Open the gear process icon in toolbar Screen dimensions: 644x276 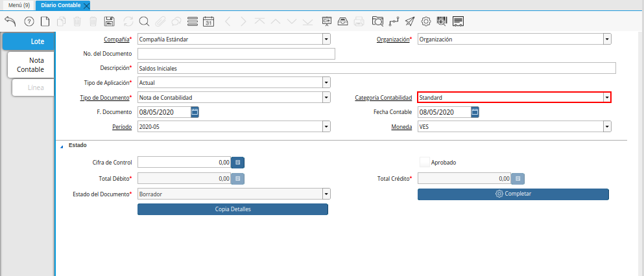pyautogui.click(x=426, y=21)
